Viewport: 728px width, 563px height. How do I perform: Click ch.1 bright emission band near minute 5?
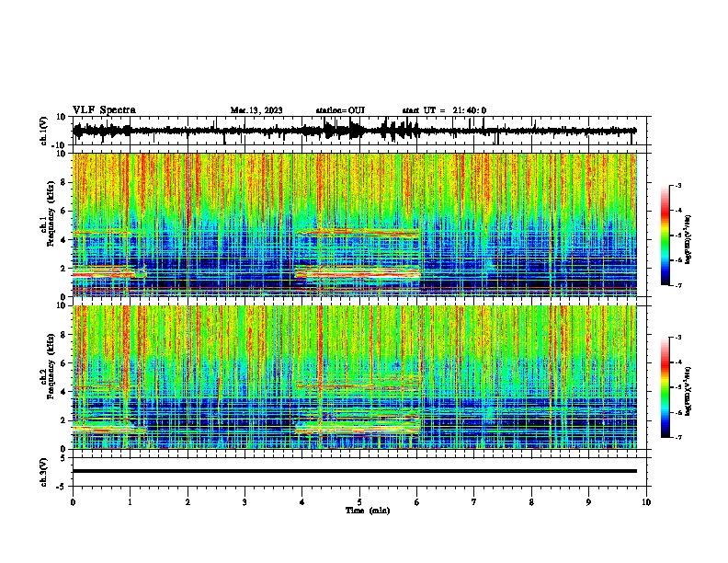[x=358, y=272]
